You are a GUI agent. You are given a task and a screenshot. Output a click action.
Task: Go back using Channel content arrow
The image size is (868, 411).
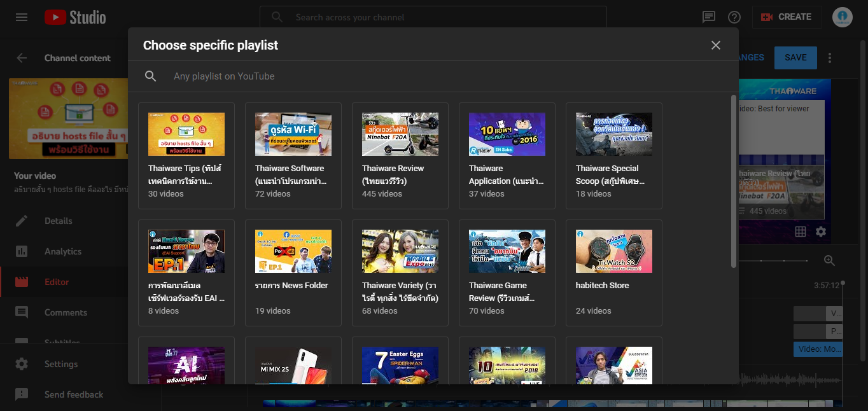(x=22, y=58)
